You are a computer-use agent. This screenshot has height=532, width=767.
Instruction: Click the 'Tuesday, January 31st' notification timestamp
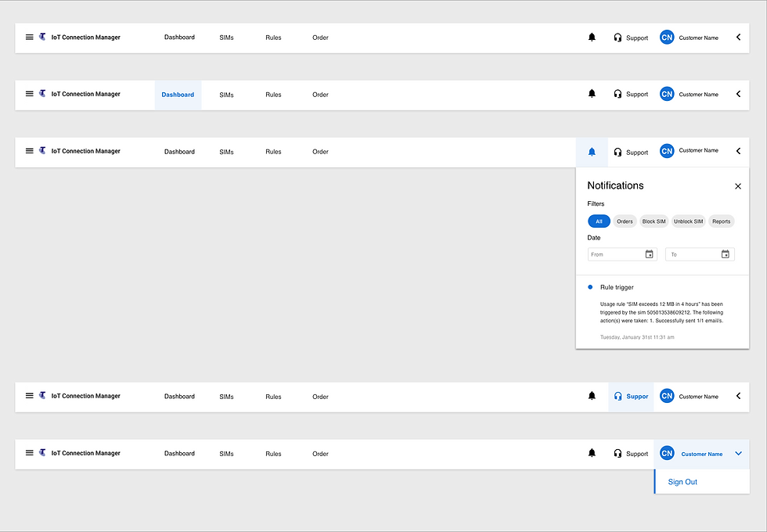637,337
